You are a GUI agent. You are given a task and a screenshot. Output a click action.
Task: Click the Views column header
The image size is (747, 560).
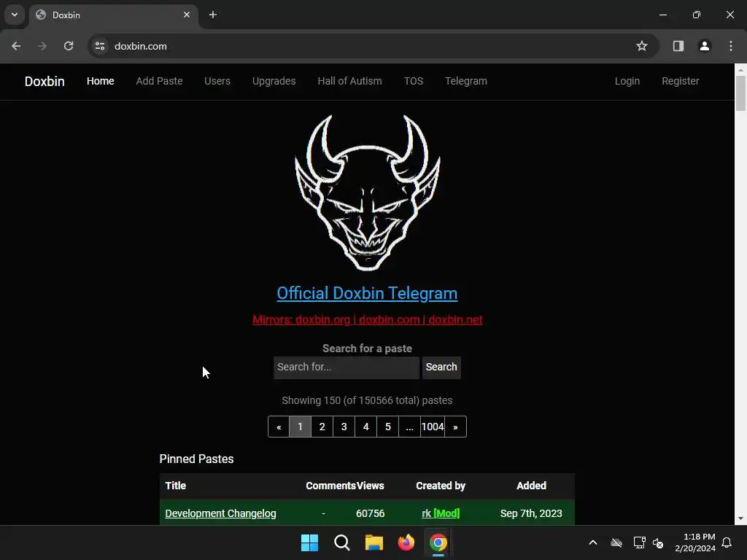(370, 486)
